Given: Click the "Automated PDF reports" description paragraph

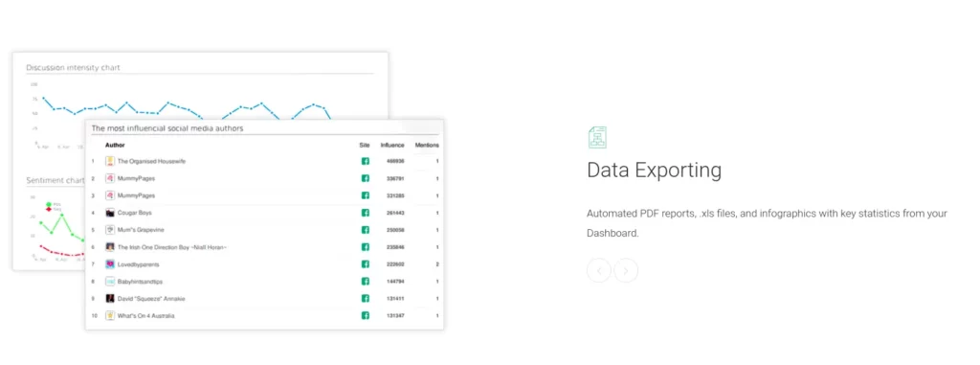Looking at the screenshot, I should tap(767, 223).
